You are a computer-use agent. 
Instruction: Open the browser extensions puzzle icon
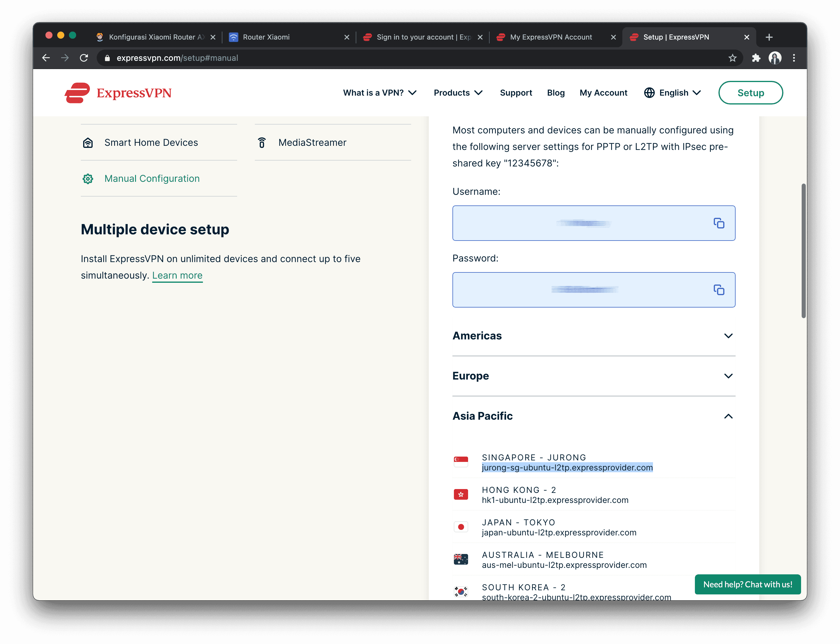tap(756, 58)
